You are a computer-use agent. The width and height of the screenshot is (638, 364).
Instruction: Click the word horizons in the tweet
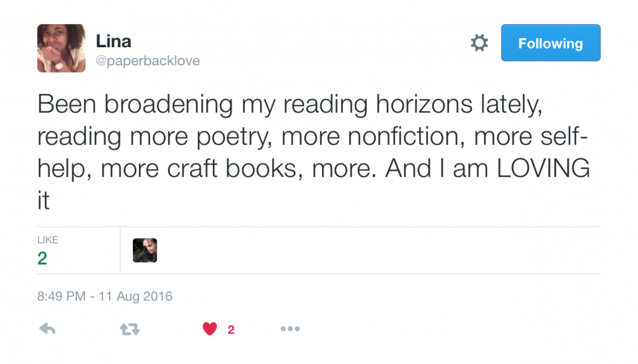coord(424,104)
